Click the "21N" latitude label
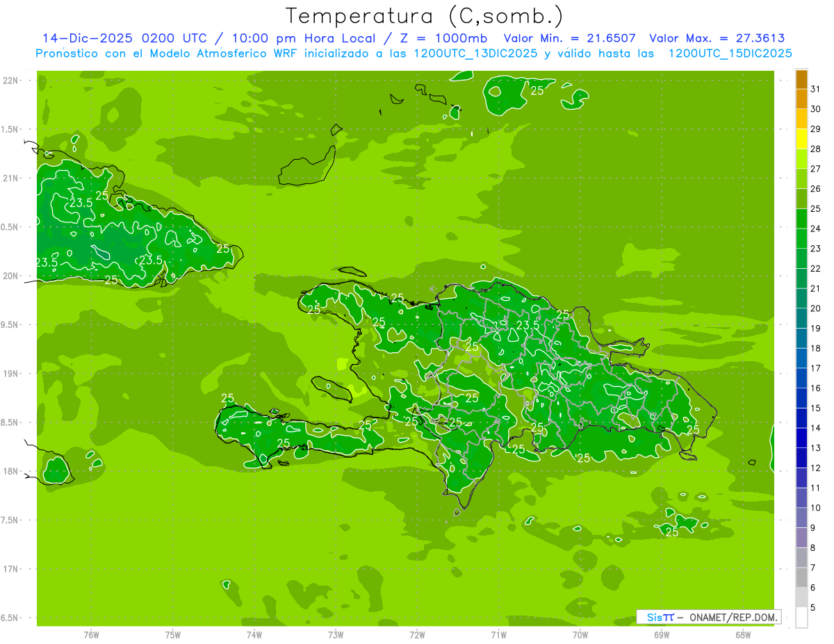This screenshot has height=644, width=834. tap(10, 178)
